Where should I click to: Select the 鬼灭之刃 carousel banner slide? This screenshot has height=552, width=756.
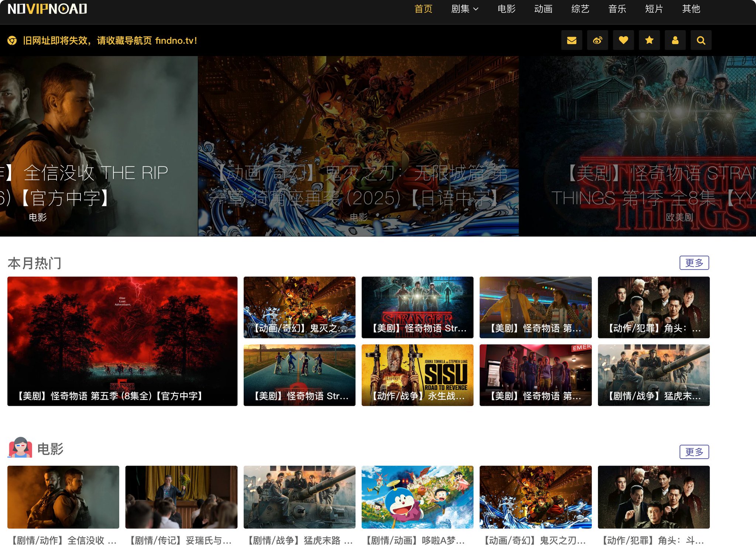coord(358,146)
